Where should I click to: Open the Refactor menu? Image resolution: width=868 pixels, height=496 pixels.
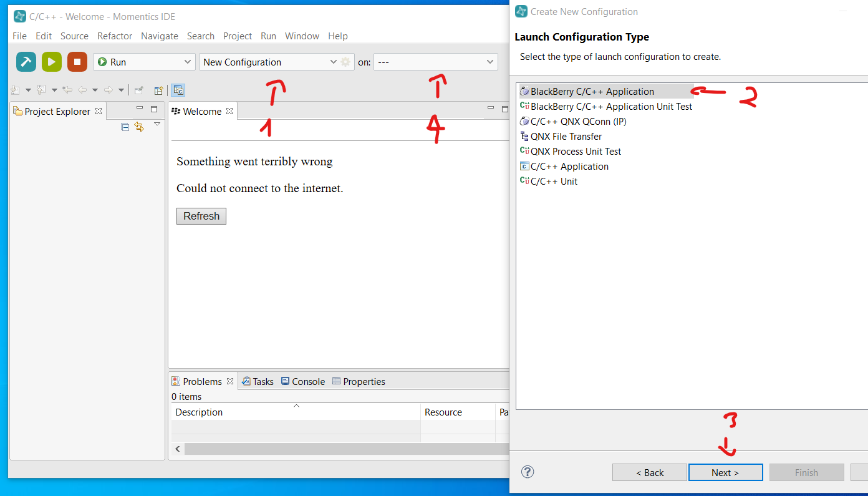[115, 36]
